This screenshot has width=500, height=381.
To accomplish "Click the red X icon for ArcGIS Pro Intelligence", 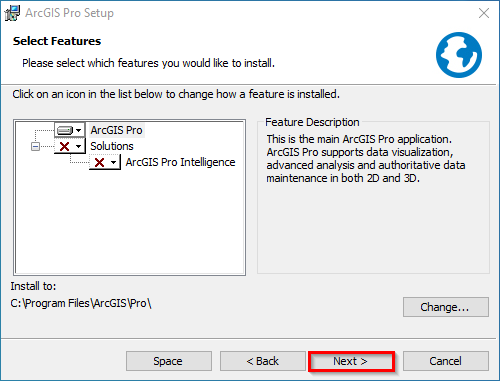I will [x=99, y=162].
